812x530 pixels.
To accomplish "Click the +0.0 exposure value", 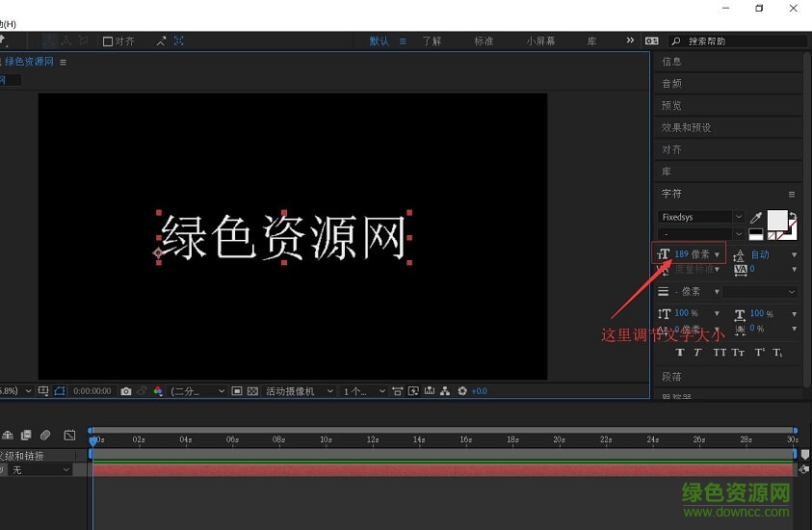I will 479,391.
